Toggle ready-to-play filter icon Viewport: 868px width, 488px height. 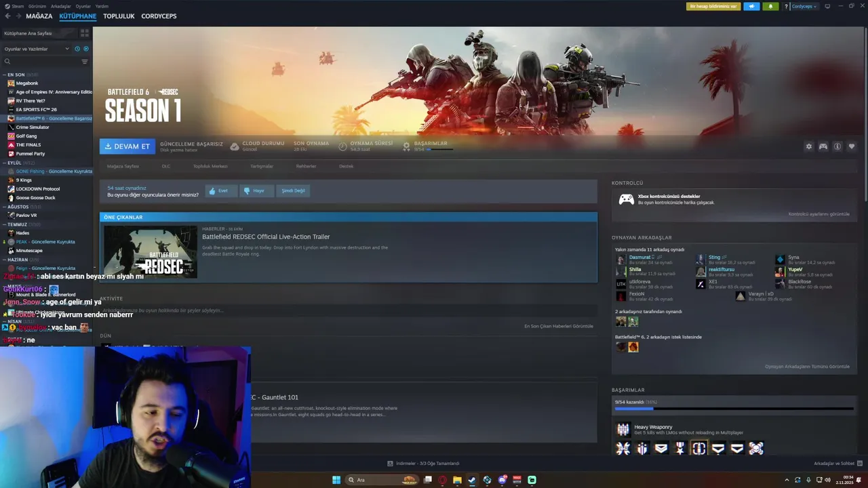85,49
